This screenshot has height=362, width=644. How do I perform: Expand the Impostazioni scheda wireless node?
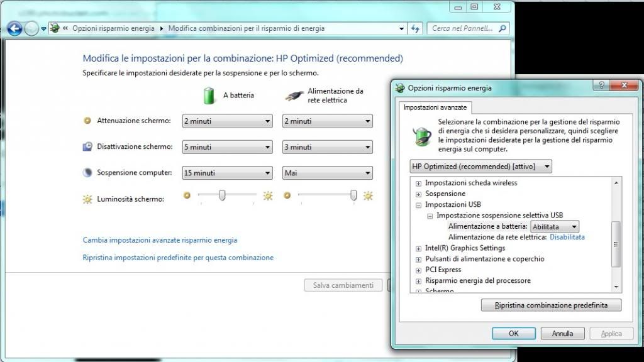coord(418,183)
